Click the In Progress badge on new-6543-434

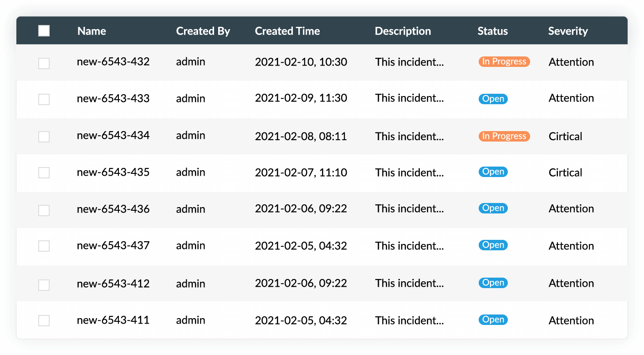[504, 136]
